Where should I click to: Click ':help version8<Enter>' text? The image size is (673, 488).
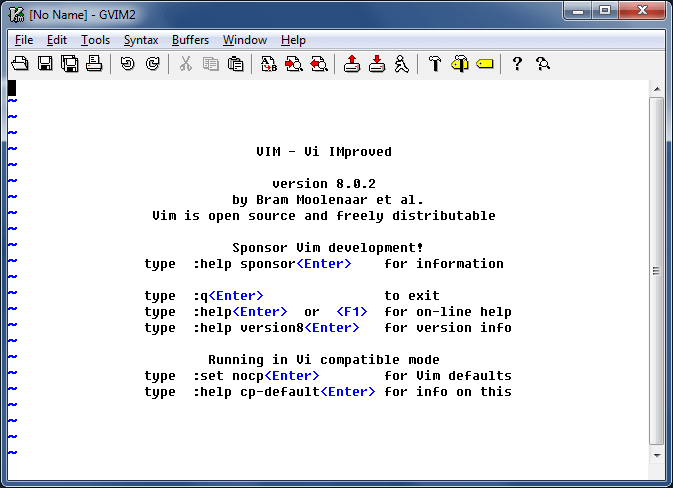click(276, 328)
